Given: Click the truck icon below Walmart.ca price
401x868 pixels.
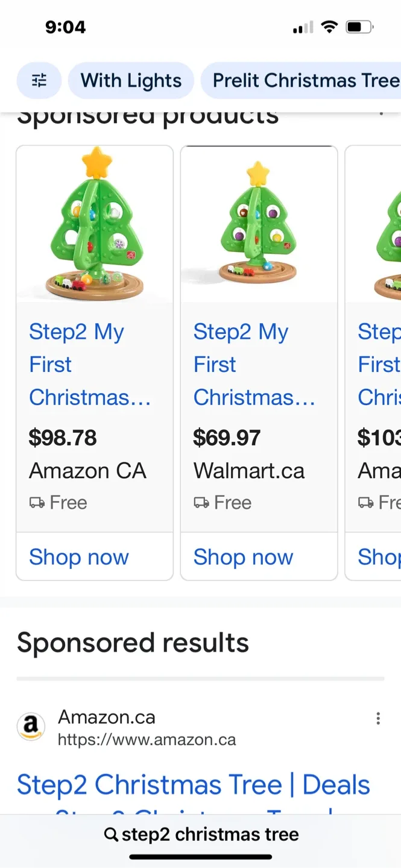Looking at the screenshot, I should point(200,502).
